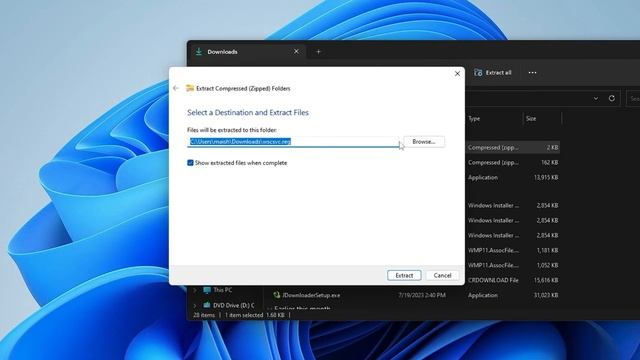Click the Refresh icon in Explorer

(x=611, y=98)
